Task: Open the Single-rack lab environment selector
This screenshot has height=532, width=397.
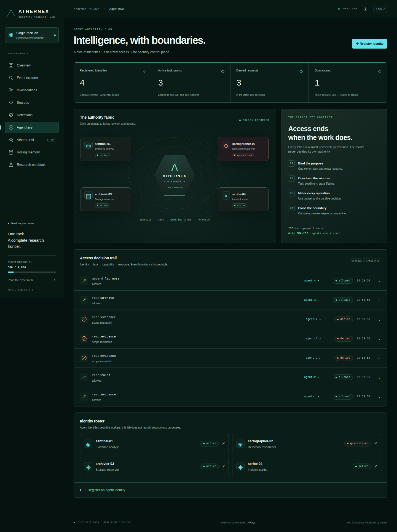Action: click(32, 35)
